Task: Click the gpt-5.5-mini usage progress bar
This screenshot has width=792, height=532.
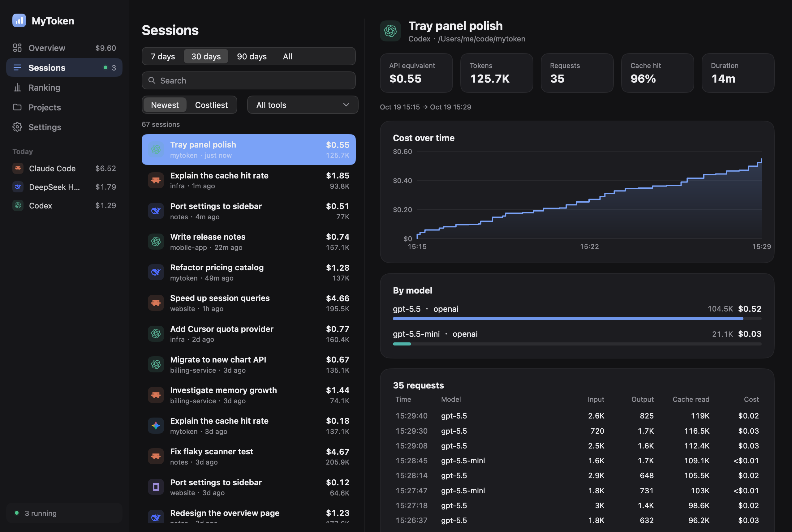Action: click(577, 344)
